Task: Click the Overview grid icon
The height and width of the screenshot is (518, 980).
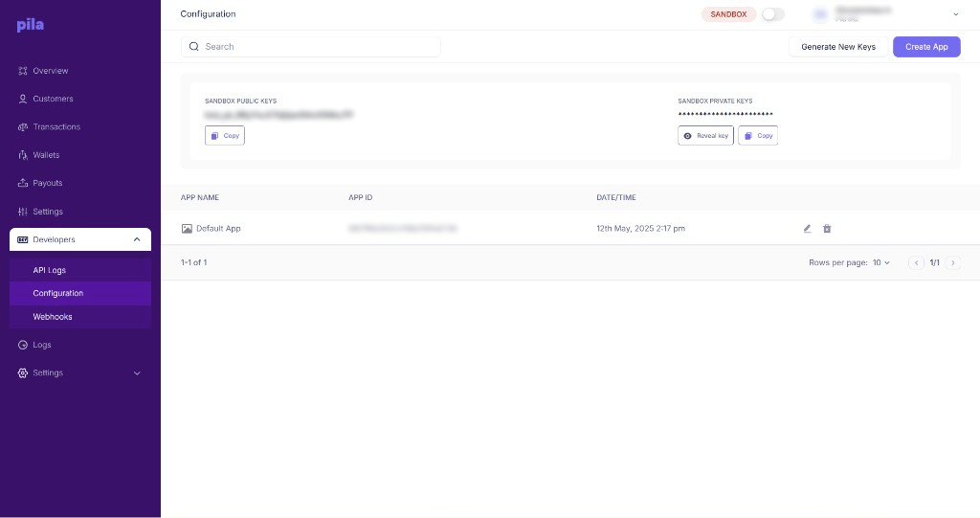Action: pos(23,71)
